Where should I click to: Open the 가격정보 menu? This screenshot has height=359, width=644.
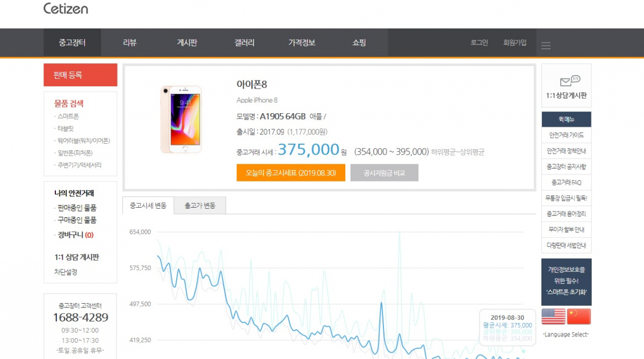coord(301,43)
